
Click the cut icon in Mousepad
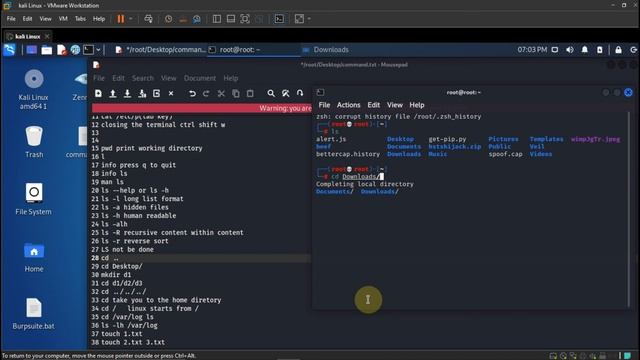pos(221,93)
